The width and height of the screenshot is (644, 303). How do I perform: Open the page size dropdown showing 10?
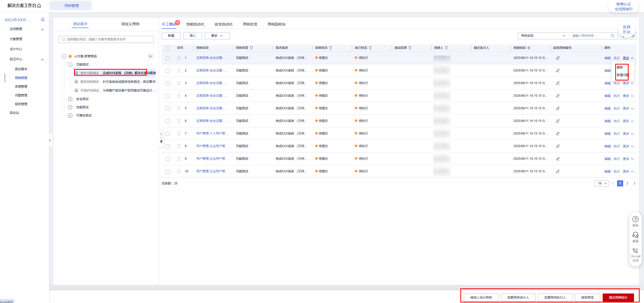601,183
